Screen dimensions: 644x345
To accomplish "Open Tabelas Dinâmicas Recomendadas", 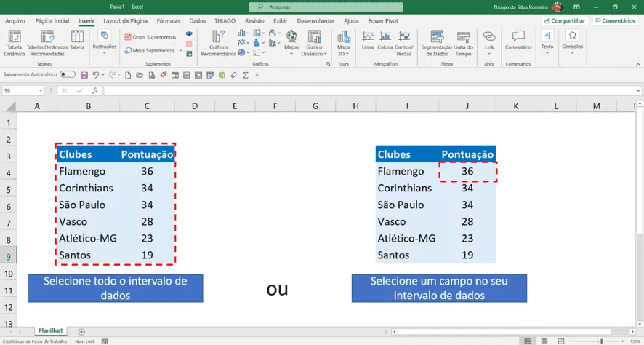I will (47, 43).
